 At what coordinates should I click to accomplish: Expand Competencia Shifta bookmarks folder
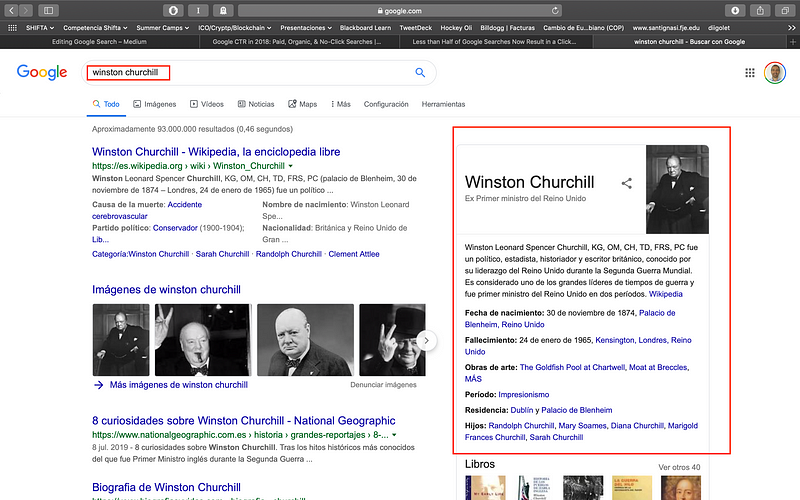[95, 28]
